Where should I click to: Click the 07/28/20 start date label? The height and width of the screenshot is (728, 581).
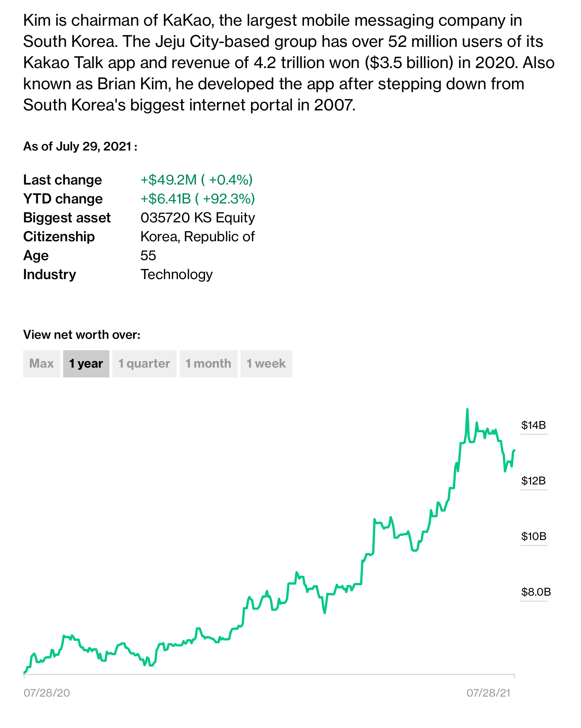click(47, 693)
